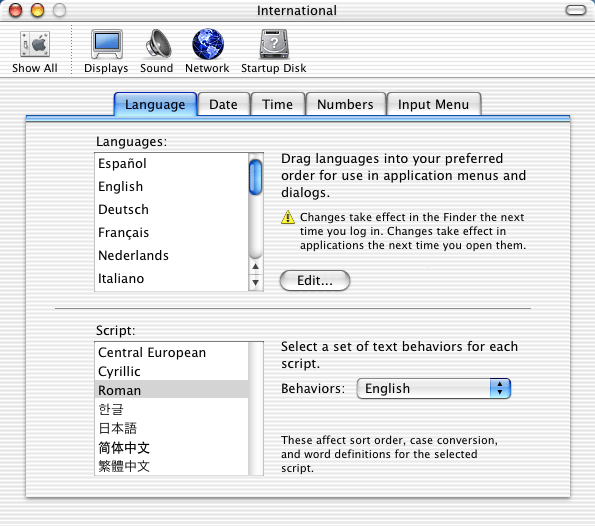Click the yellow warning triangle icon
The height and width of the screenshot is (526, 595).
[288, 217]
